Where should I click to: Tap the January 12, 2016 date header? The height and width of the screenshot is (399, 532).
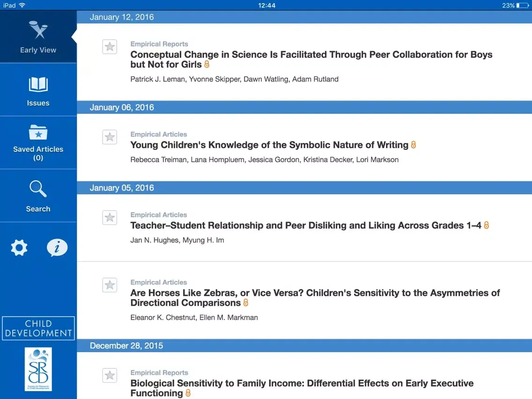click(122, 17)
